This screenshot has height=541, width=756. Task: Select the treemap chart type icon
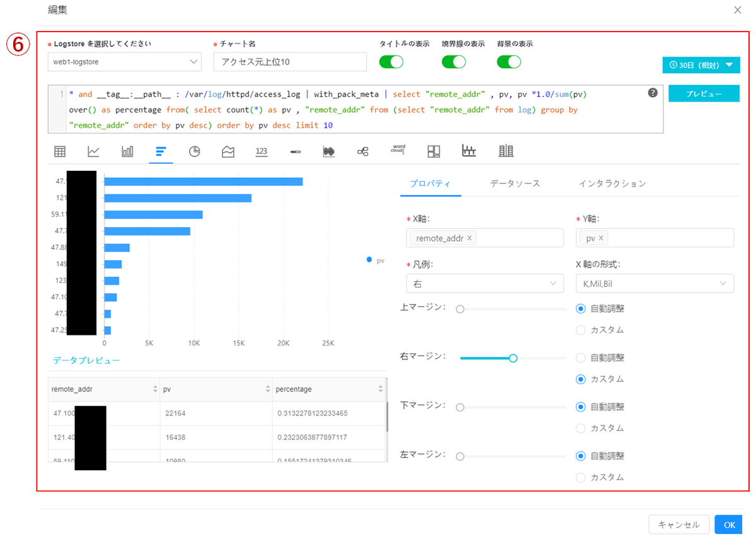click(x=433, y=151)
